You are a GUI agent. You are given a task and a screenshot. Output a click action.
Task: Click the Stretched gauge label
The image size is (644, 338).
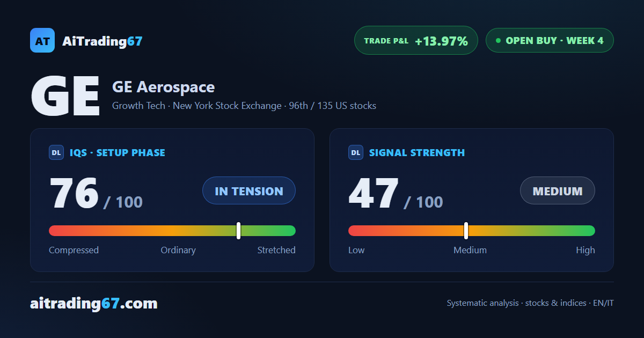pos(276,250)
